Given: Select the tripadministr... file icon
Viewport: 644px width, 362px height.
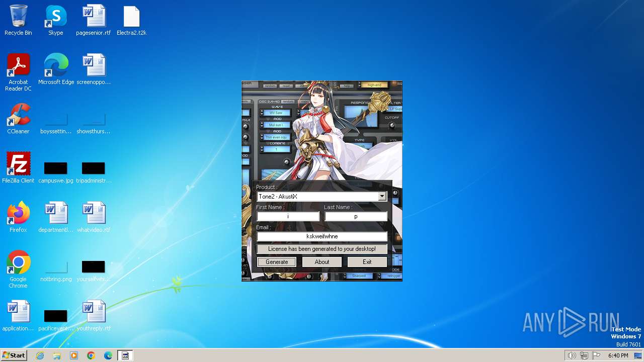Looking at the screenshot, I should [94, 172].
